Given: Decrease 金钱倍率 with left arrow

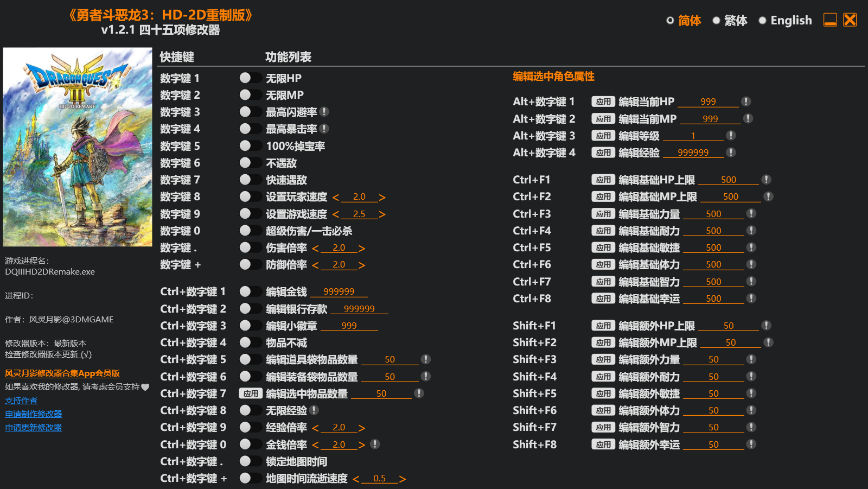Looking at the screenshot, I should 315,445.
